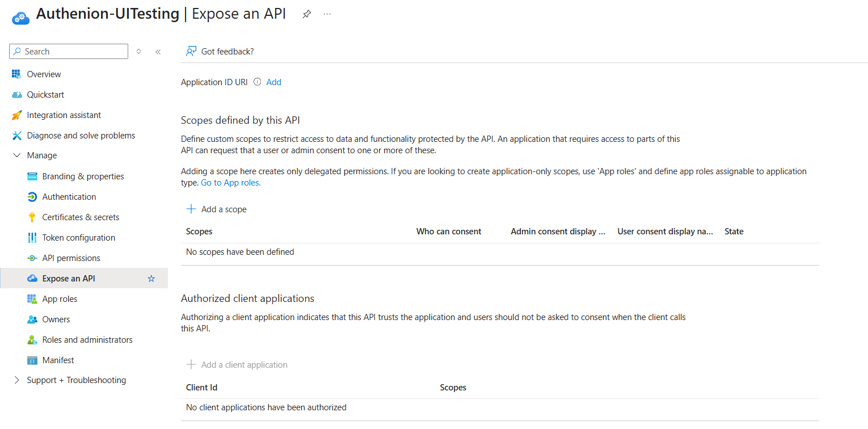This screenshot has height=429, width=868.
Task: Click the Admin consent display column header
Action: [x=558, y=232]
